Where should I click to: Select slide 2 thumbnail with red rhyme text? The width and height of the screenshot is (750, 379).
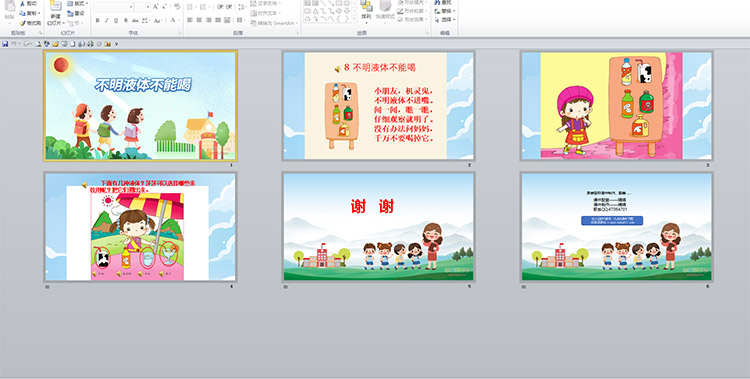(378, 106)
